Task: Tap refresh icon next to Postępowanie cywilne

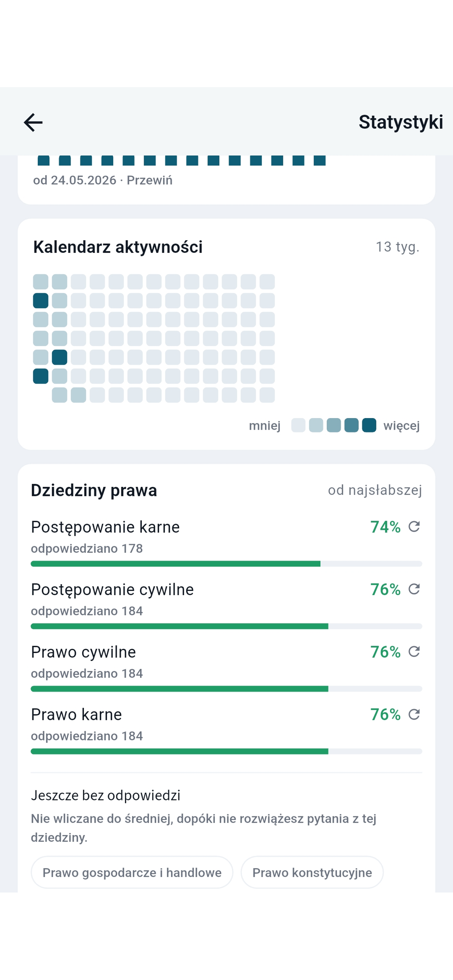Action: (x=414, y=589)
